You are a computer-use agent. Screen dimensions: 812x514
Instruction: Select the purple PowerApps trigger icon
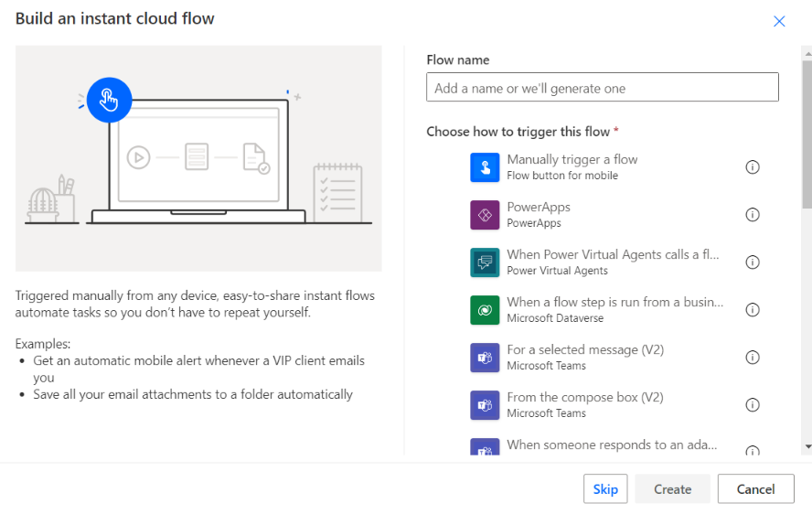(485, 215)
